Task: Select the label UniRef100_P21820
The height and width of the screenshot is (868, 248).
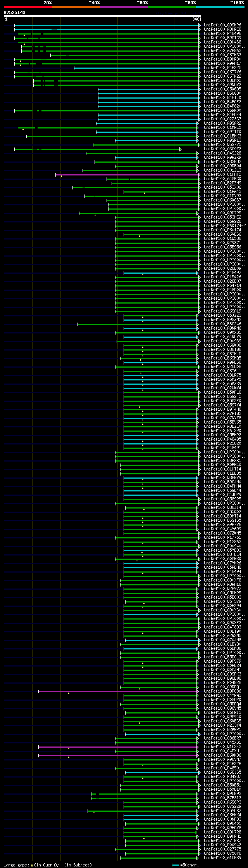Action: pyautogui.click(x=222, y=444)
